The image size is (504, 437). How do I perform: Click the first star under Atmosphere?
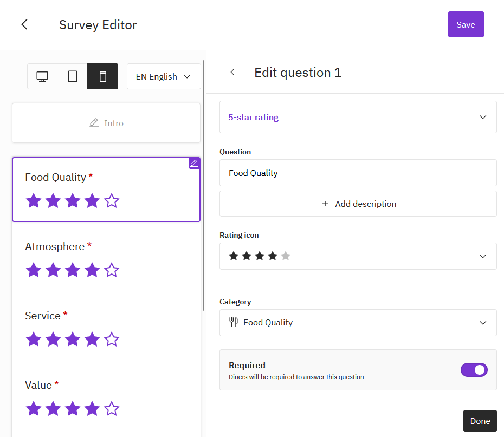pyautogui.click(x=34, y=270)
